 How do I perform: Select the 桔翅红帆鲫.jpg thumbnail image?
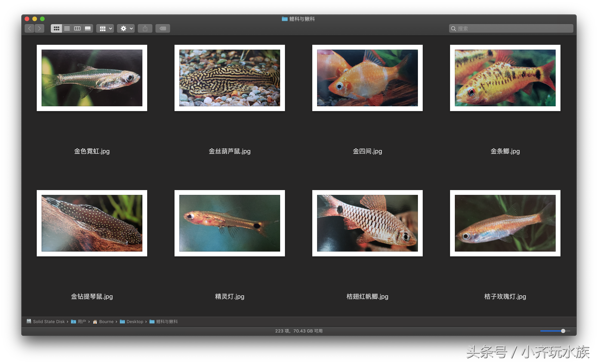coord(367,223)
